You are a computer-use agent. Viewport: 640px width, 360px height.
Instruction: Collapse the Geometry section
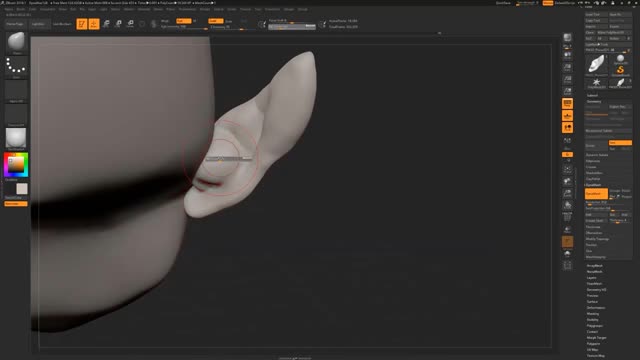click(594, 102)
